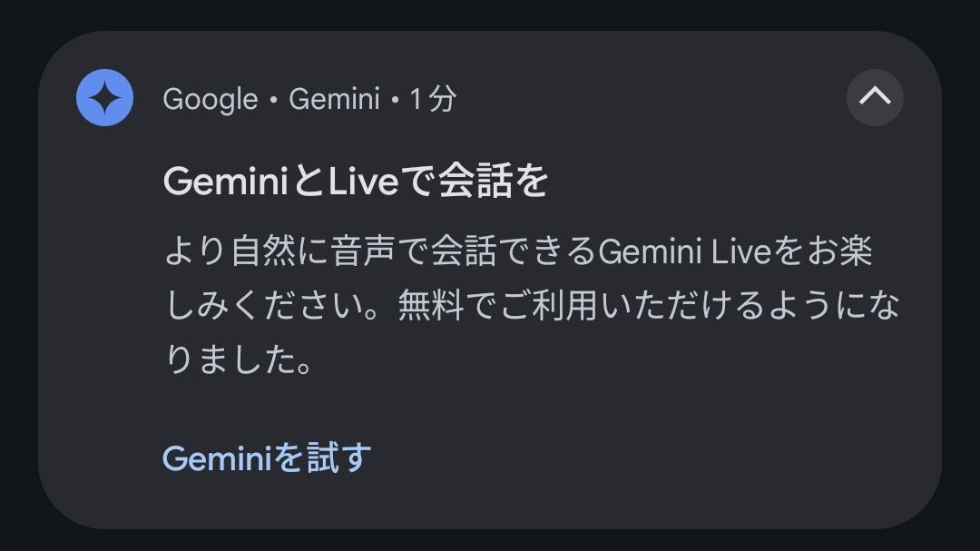This screenshot has height=551, width=980.
Task: Tap the gray circular collapse button
Action: coord(875,97)
